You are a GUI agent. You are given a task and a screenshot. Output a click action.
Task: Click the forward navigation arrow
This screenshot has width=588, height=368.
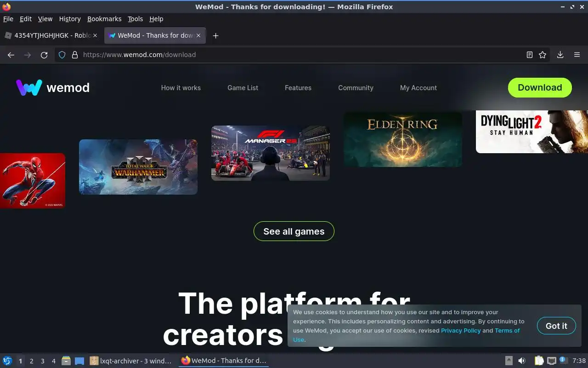tap(28, 55)
